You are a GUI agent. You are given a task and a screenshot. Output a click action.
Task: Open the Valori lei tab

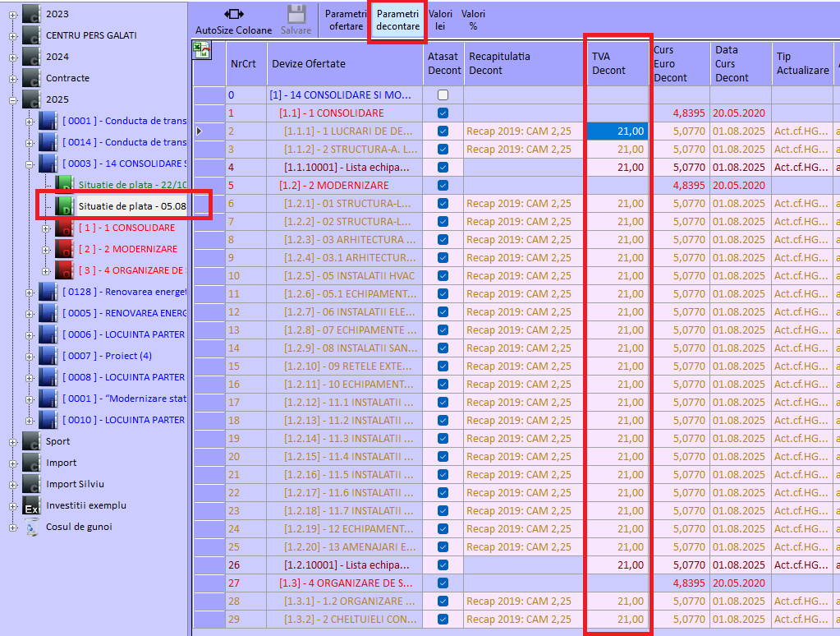pyautogui.click(x=440, y=21)
